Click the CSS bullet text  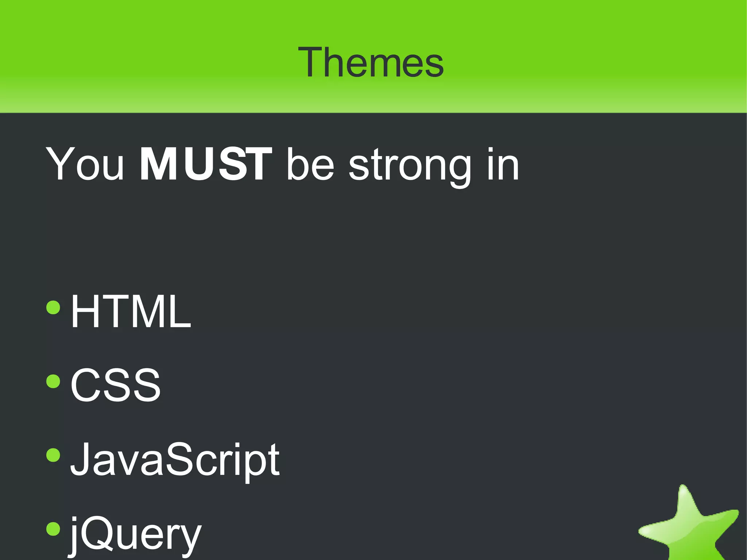pos(115,385)
